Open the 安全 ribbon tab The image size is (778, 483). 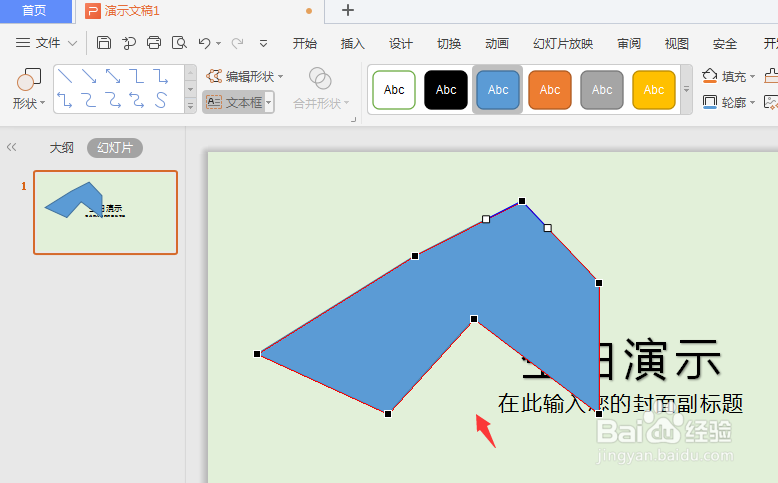pyautogui.click(x=724, y=44)
